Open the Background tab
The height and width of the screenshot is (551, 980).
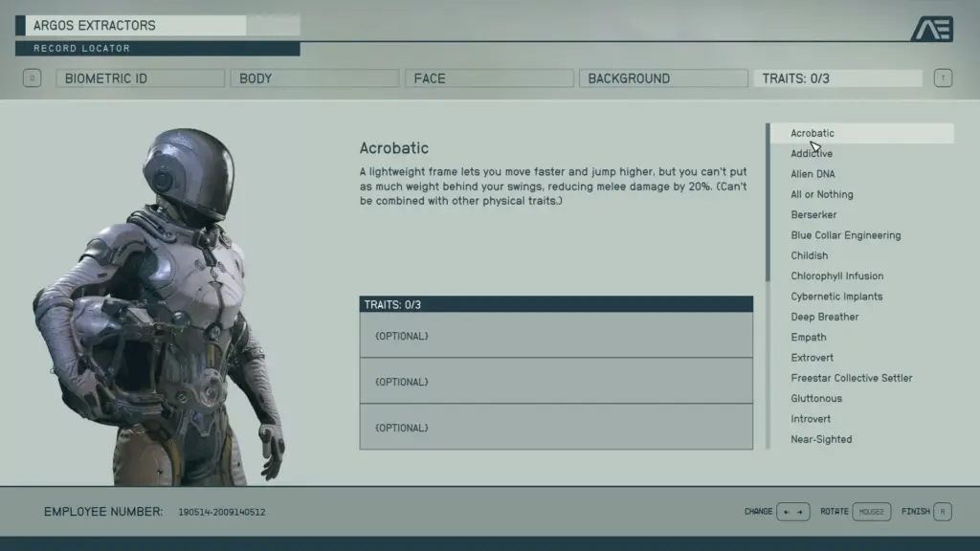[663, 78]
